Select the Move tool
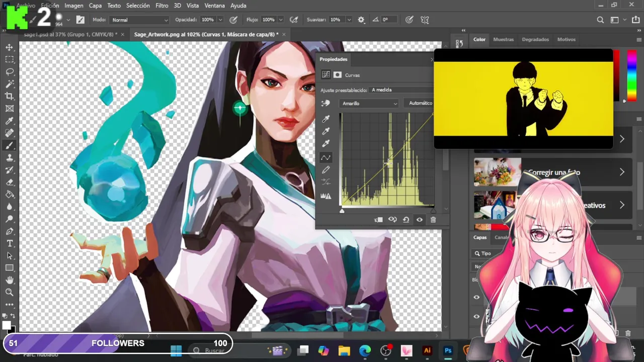644x362 pixels. point(10,47)
